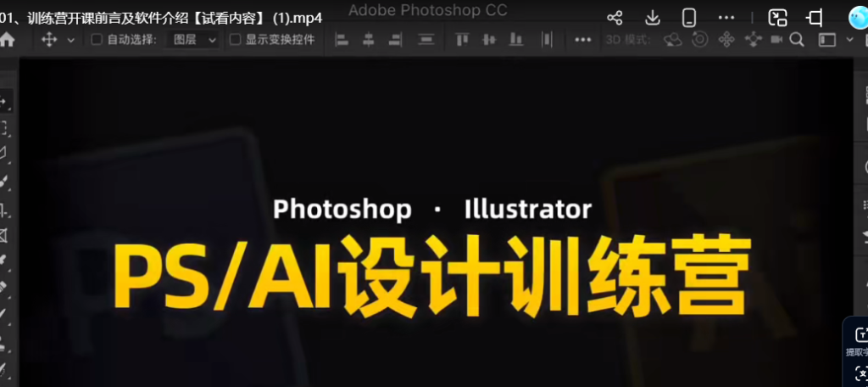Viewport: 868px width, 387px height.
Task: Click the screenshot crop icon in header
Action: click(815, 19)
